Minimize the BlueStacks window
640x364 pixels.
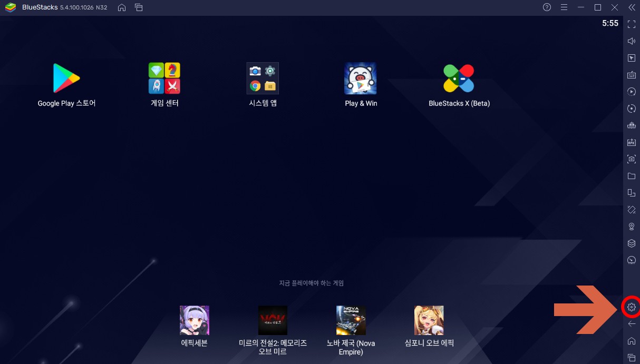click(581, 7)
